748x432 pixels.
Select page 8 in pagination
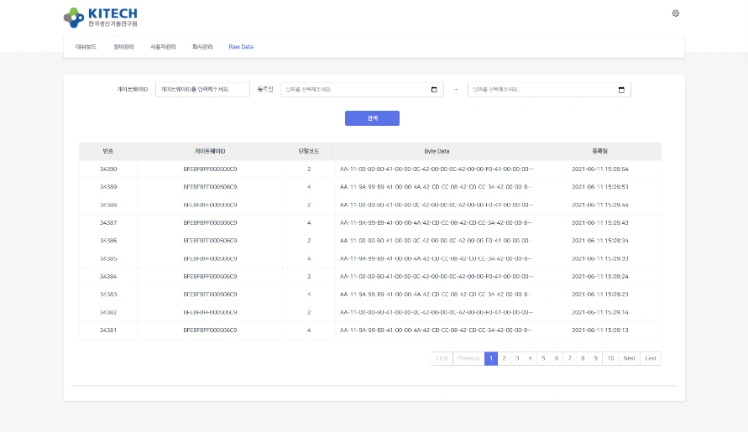(582, 358)
